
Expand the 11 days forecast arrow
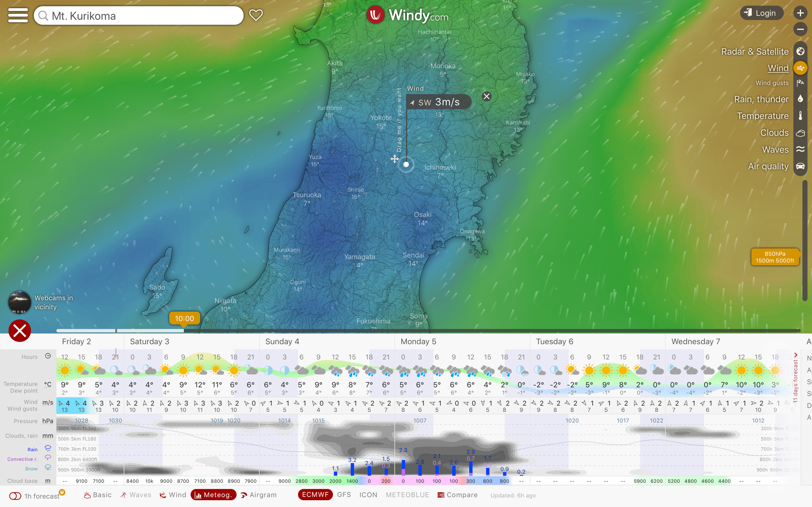point(795,355)
